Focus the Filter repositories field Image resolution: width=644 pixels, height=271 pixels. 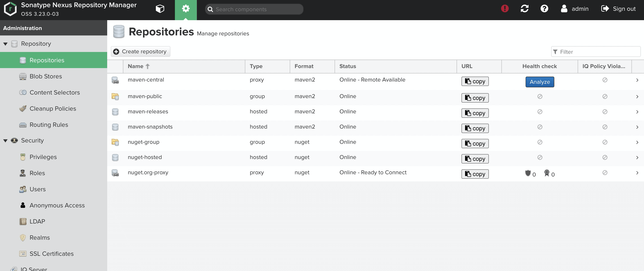[x=596, y=52]
